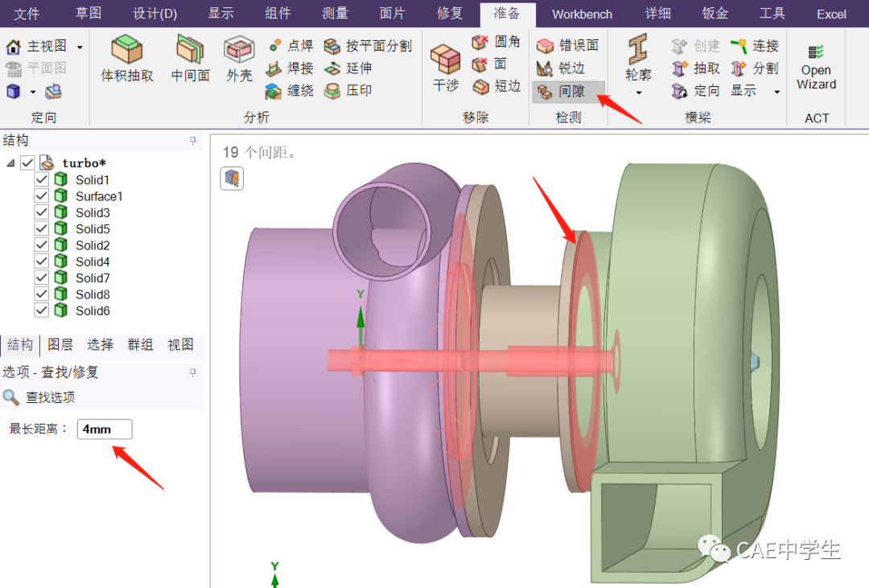Viewport: 869px width, 588px height.
Task: Select the 锐边 detection tool
Action: pos(560,68)
